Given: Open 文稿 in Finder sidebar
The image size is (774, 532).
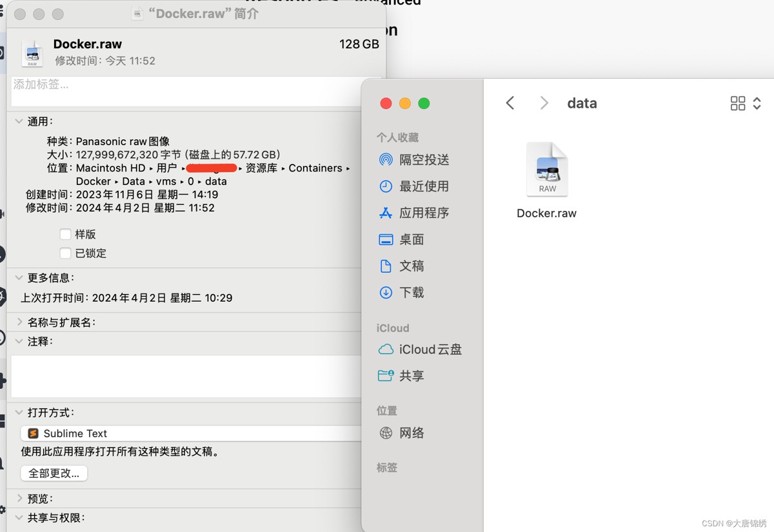Looking at the screenshot, I should coord(412,266).
